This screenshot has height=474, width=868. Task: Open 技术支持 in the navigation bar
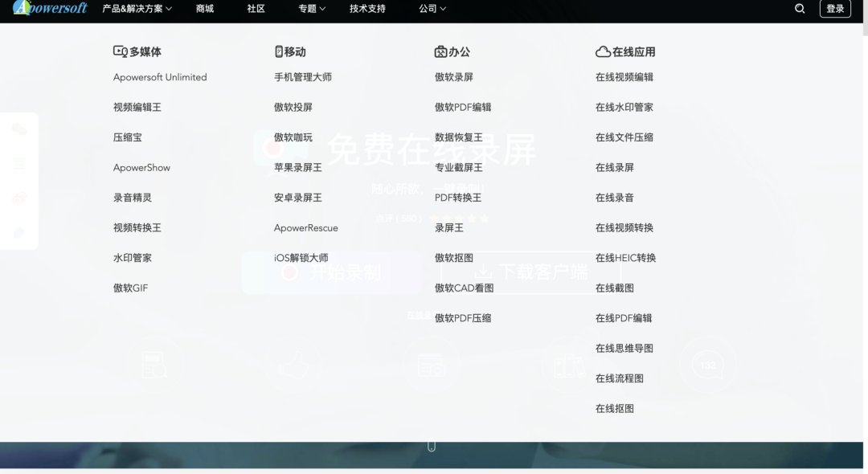point(367,8)
